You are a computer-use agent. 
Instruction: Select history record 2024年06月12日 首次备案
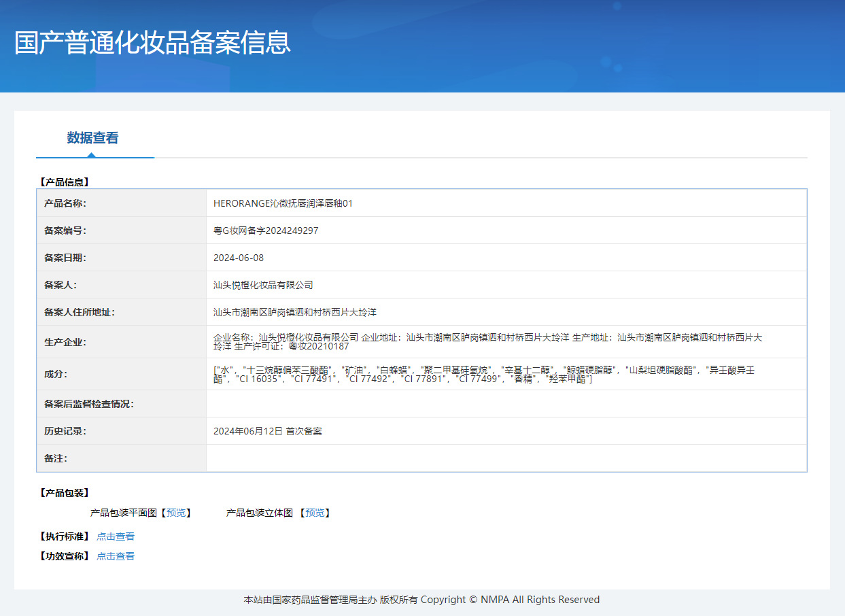pyautogui.click(x=268, y=431)
